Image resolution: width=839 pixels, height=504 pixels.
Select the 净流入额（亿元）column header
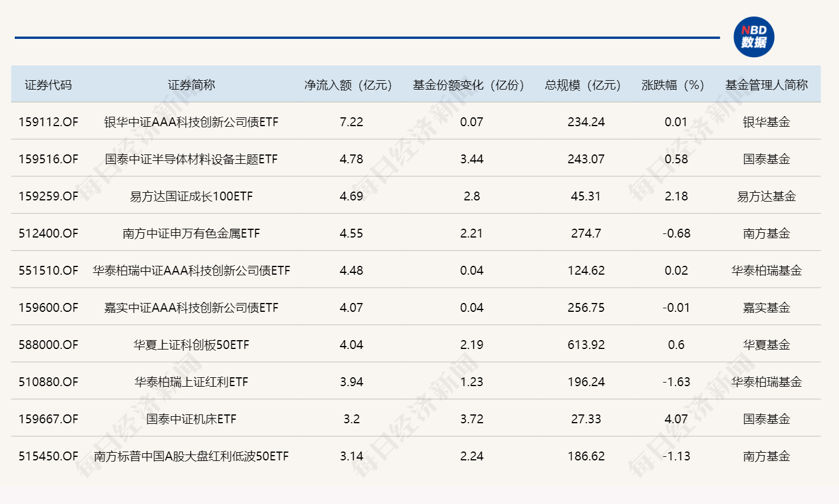click(x=348, y=85)
